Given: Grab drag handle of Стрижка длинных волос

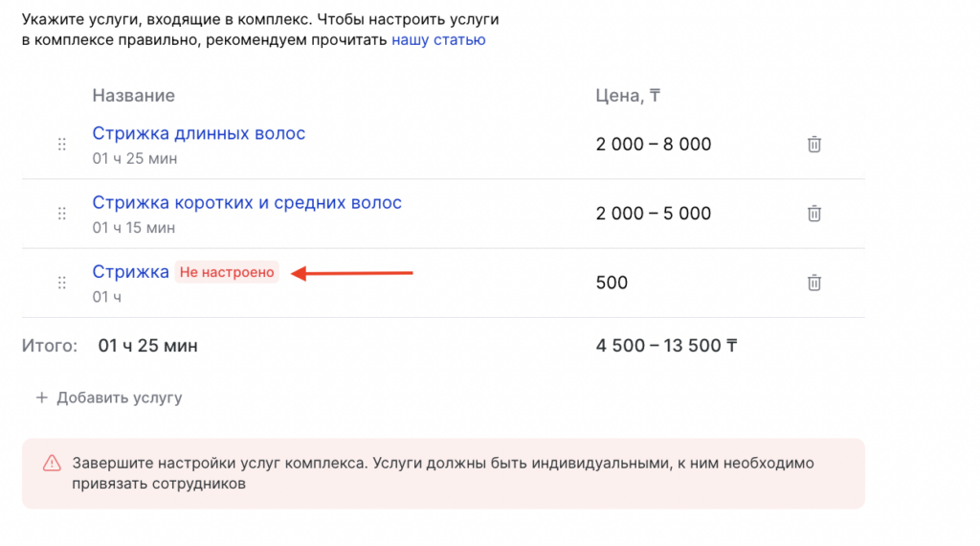Looking at the screenshot, I should (x=62, y=145).
